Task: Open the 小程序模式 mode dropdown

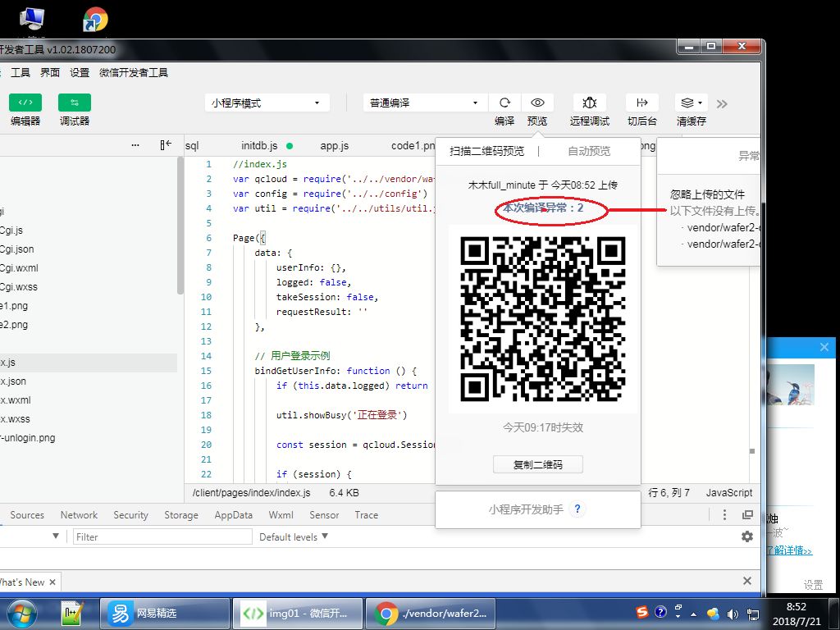Action: (x=267, y=103)
